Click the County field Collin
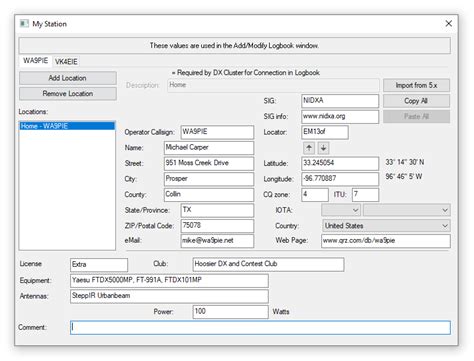This screenshot has width=474, height=361. 209,194
